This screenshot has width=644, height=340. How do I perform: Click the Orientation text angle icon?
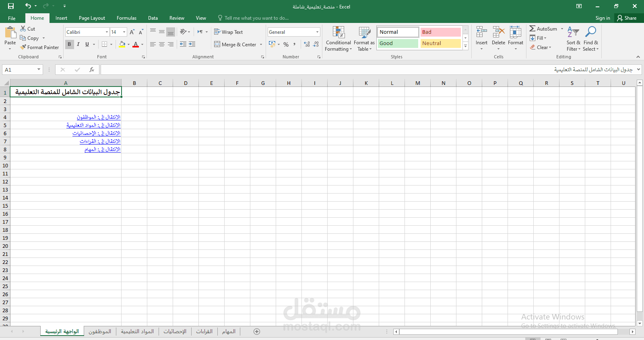click(x=183, y=31)
